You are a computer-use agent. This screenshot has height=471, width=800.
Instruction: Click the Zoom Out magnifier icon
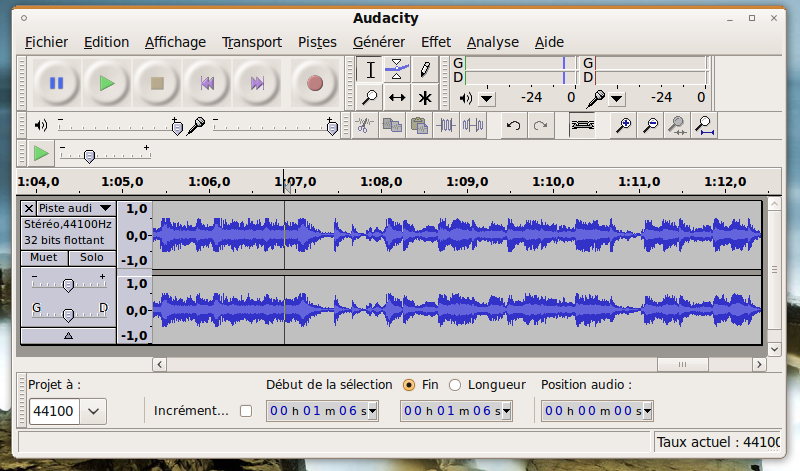(x=651, y=125)
